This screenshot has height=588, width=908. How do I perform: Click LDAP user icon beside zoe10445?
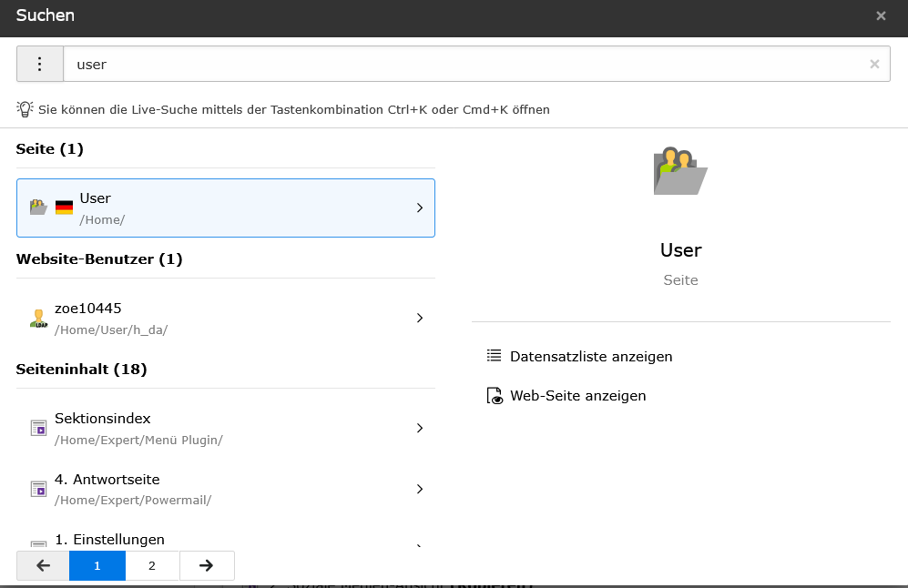(38, 319)
